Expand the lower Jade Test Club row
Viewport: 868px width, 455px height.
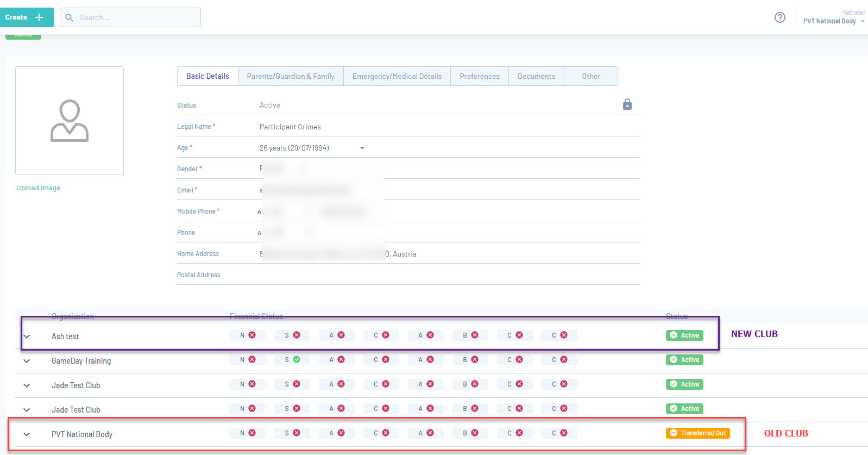click(27, 410)
